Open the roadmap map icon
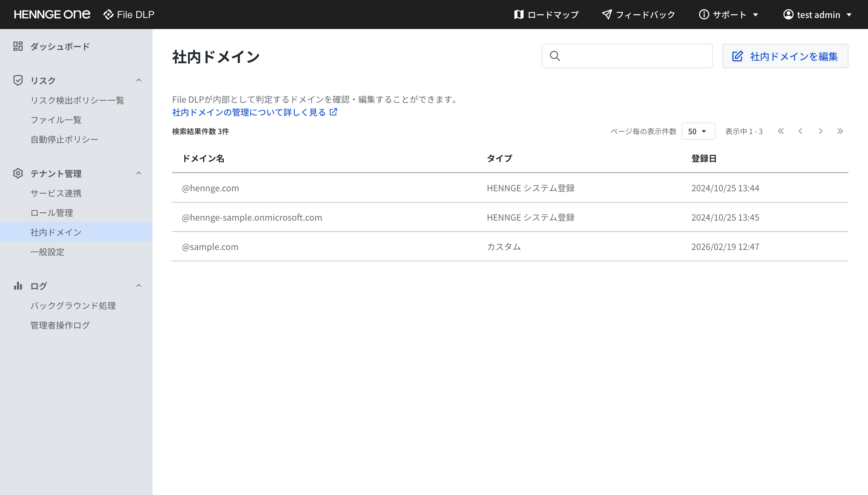868x495 pixels. pyautogui.click(x=518, y=15)
